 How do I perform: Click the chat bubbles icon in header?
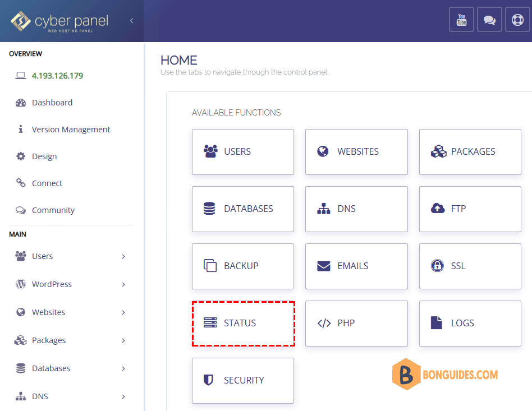point(489,20)
